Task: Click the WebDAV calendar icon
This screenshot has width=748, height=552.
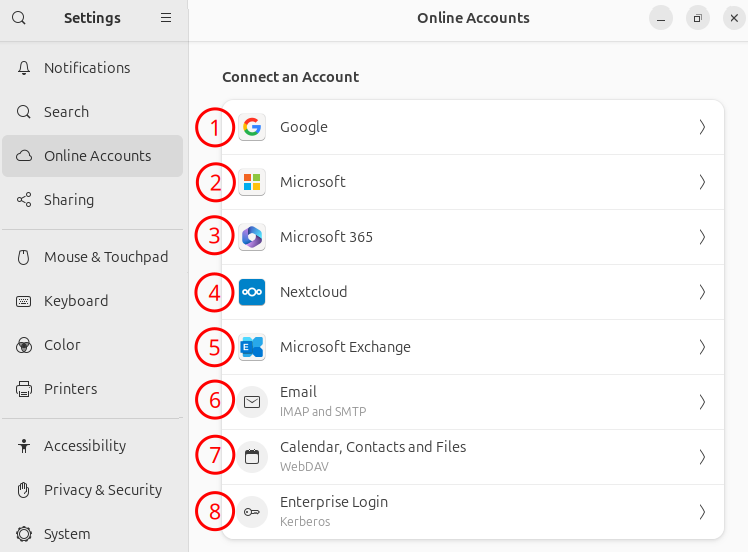Action: click(252, 457)
